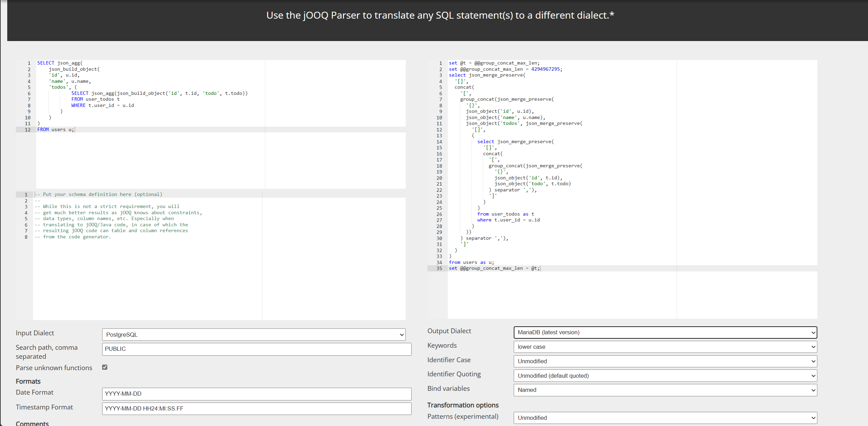This screenshot has width=868, height=426.
Task: Click 'from users as u;' in the output editor
Action: [x=472, y=262]
